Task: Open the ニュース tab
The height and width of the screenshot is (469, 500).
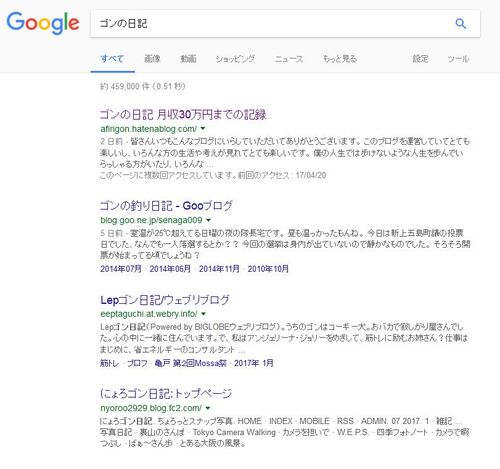Action: [289, 59]
